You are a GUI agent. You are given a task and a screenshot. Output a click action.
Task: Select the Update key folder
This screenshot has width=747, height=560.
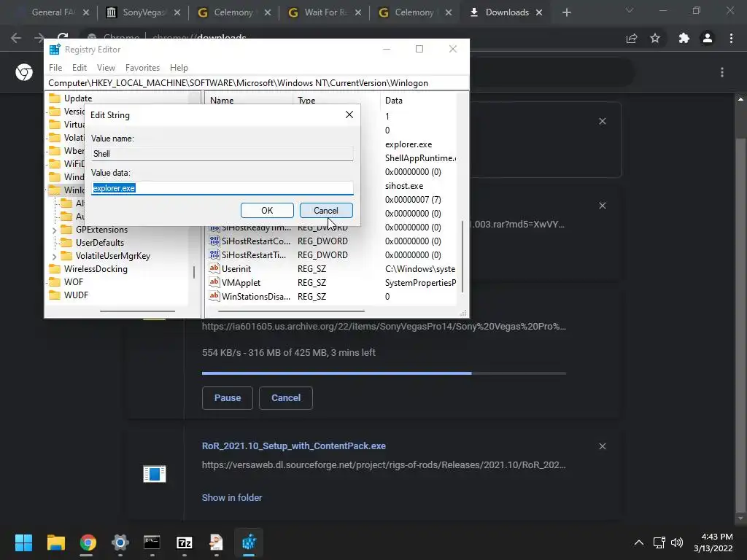tap(77, 98)
